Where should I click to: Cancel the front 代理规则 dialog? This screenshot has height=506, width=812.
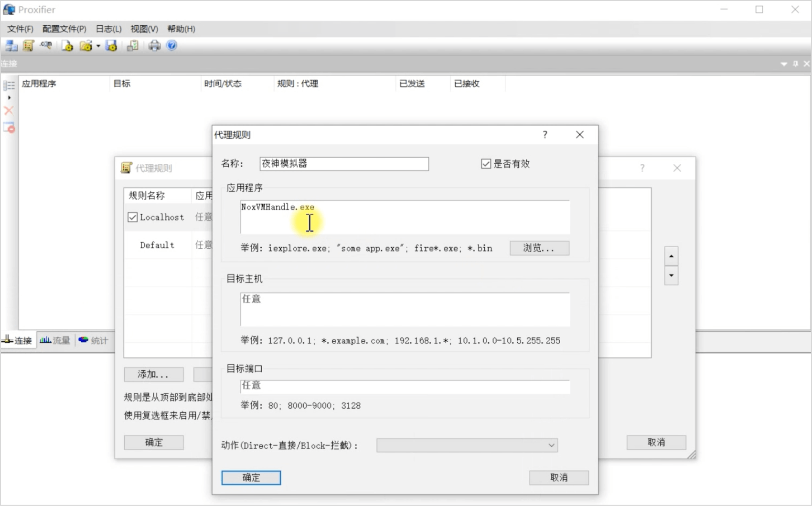[559, 477]
